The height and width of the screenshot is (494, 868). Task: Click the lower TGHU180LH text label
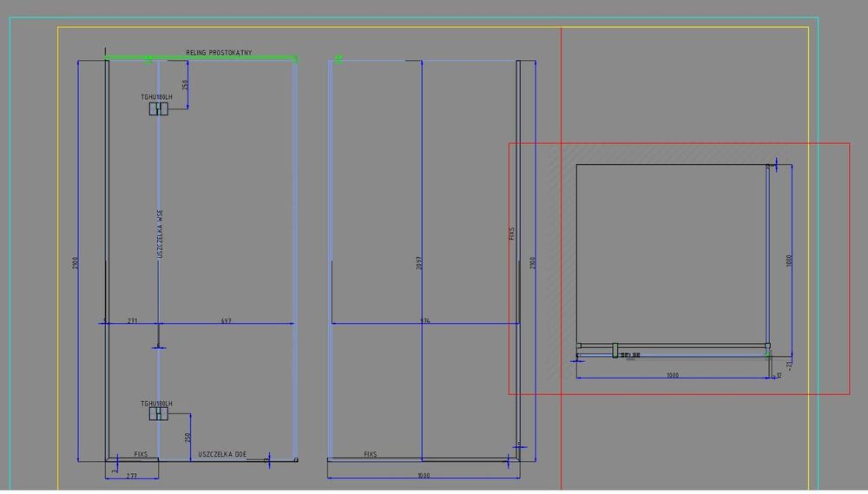(x=156, y=404)
